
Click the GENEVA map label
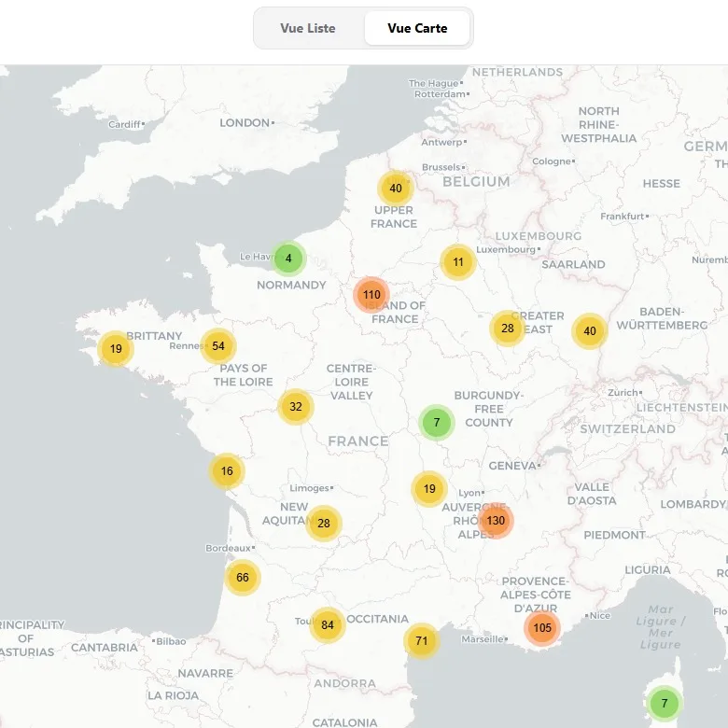click(512, 466)
